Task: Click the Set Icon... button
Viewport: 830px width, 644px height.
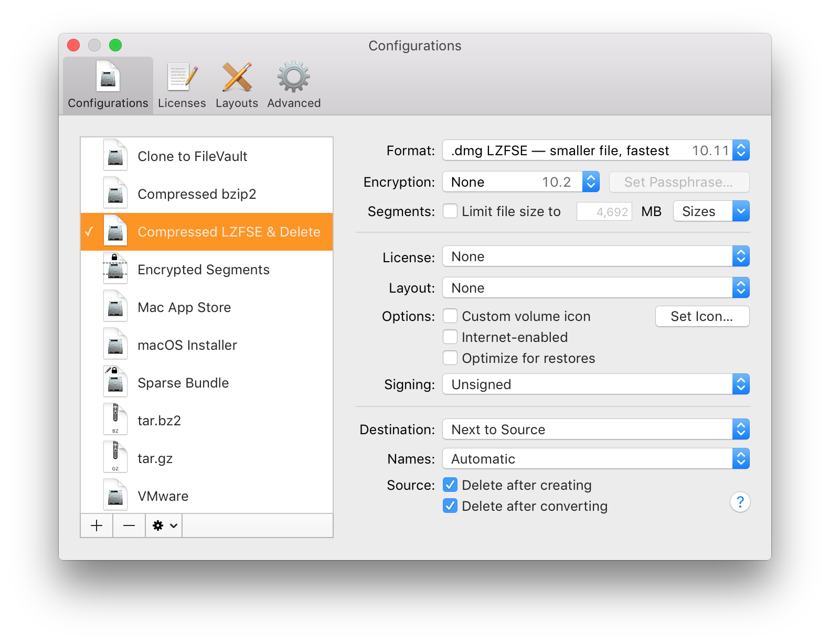Action: [702, 316]
